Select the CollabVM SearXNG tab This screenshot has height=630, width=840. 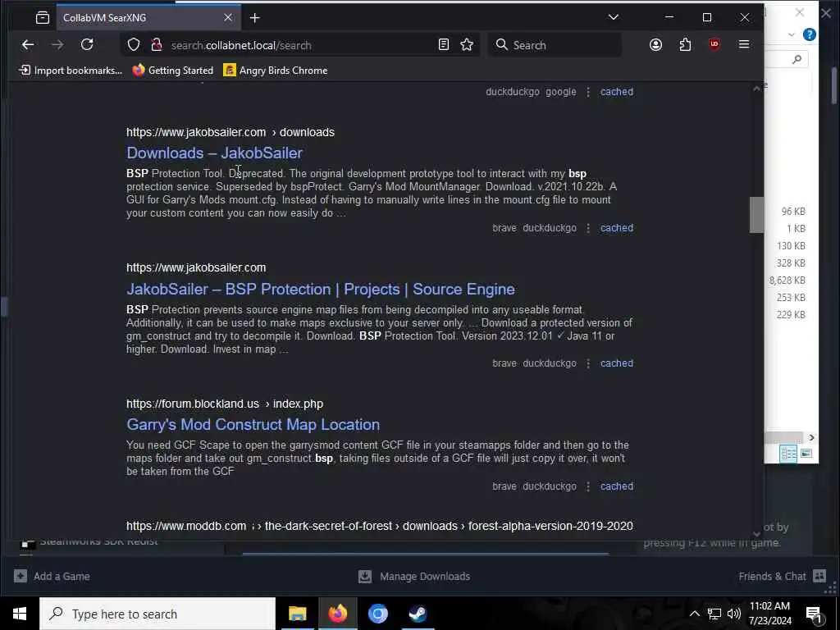coord(148,18)
